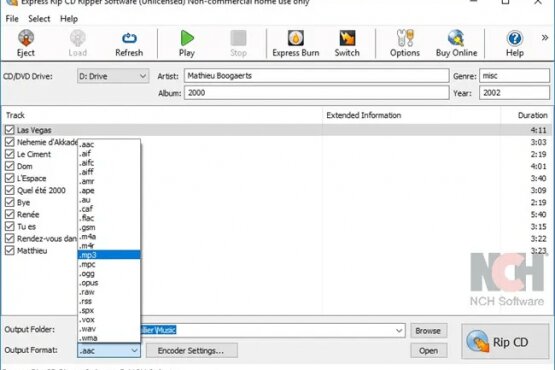The width and height of the screenshot is (555, 370).
Task: Open Encoder Settings dialog
Action: [191, 351]
